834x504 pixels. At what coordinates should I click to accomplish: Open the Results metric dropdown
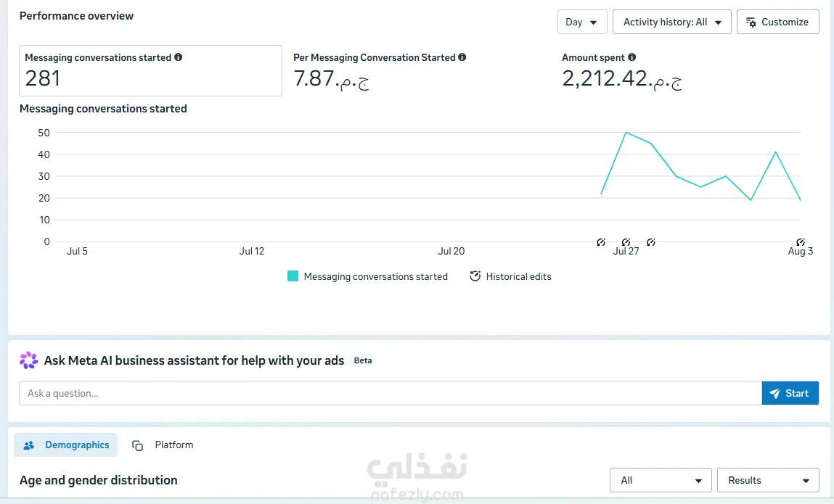tap(768, 480)
